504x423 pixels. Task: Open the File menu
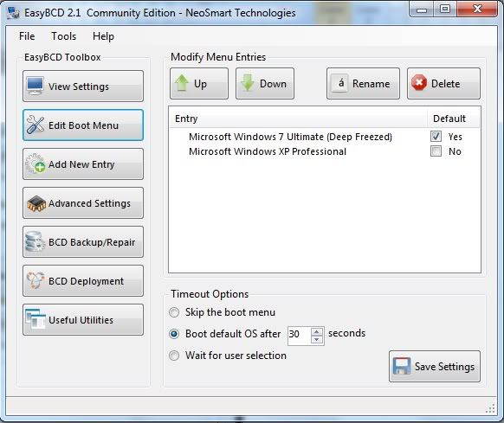27,36
